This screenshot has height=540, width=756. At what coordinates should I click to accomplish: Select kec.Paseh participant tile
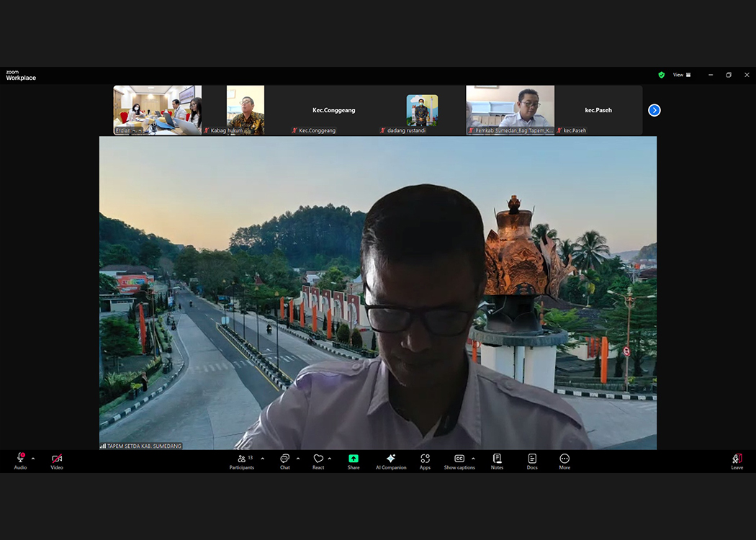pos(598,110)
